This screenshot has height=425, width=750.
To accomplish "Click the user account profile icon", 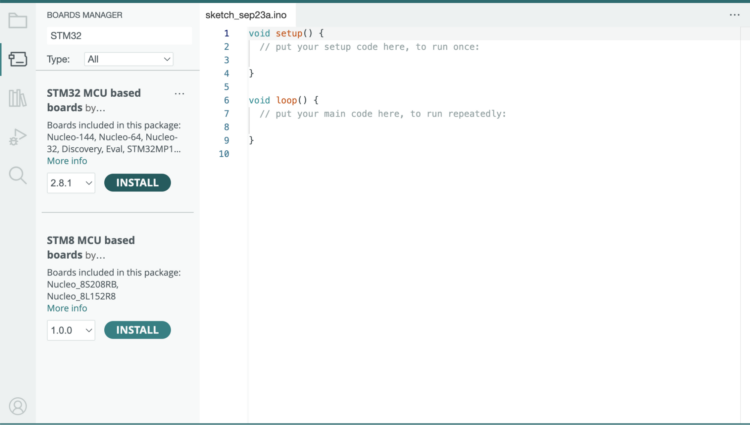I will [17, 406].
